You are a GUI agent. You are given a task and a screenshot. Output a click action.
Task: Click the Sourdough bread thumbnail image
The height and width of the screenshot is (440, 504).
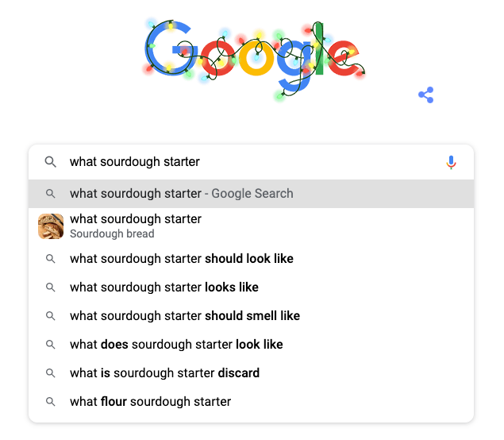coord(51,226)
